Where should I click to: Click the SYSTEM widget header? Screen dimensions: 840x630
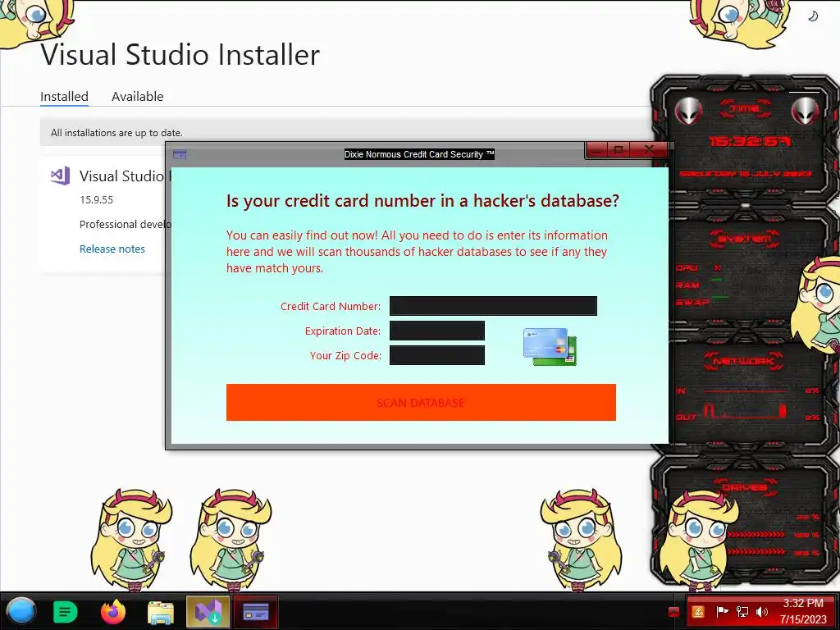coord(745,239)
